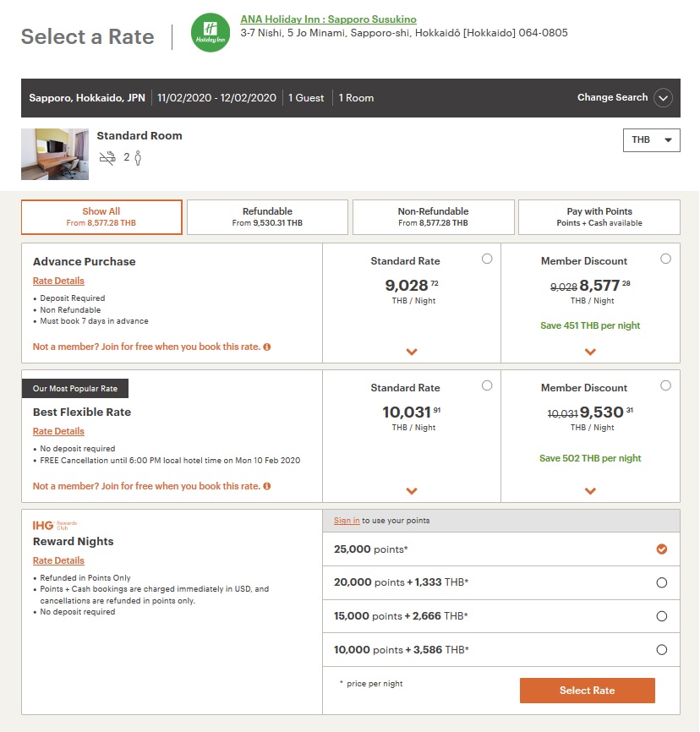Choose the 20,000 points + 1,333 THB option
The height and width of the screenshot is (732, 700).
coord(661,582)
